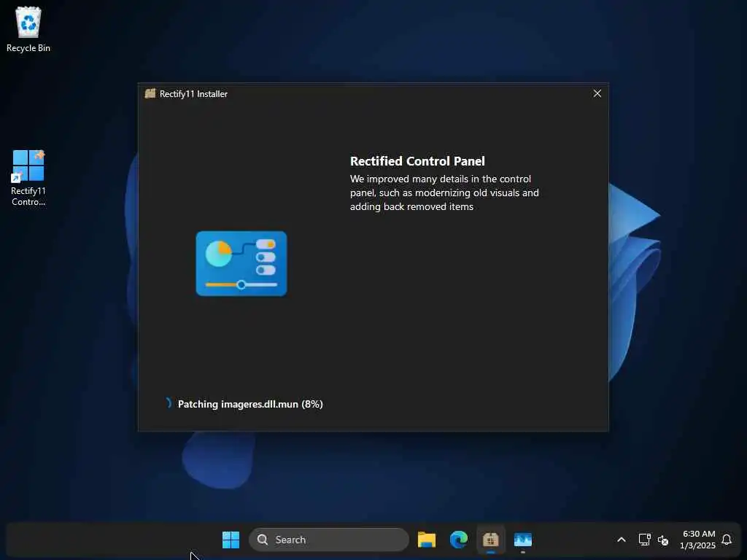This screenshot has height=560, width=747.
Task: Select the Rectify11 Control Center desktop shortcut
Action: 28,178
